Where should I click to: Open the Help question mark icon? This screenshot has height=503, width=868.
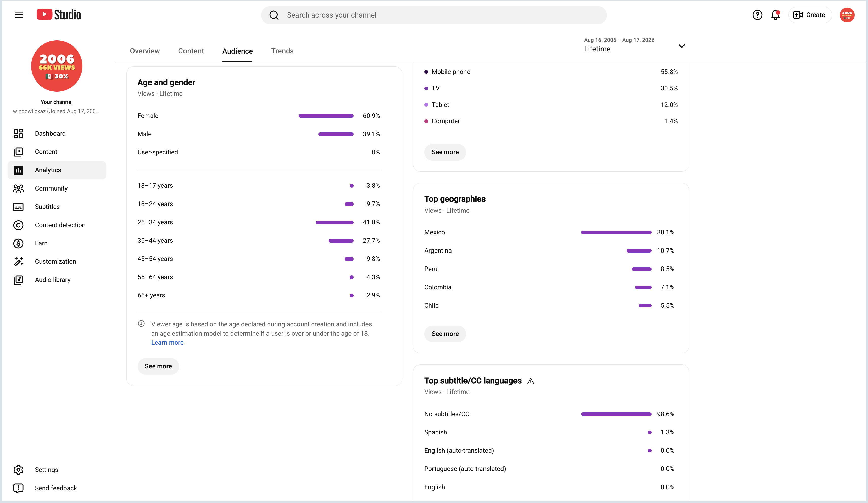point(757,15)
